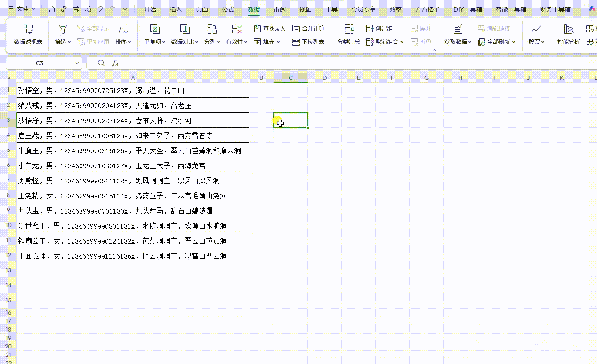This screenshot has width=597, height=364.
Task: Click into the formula bar input
Action: pyautogui.click(x=360, y=63)
